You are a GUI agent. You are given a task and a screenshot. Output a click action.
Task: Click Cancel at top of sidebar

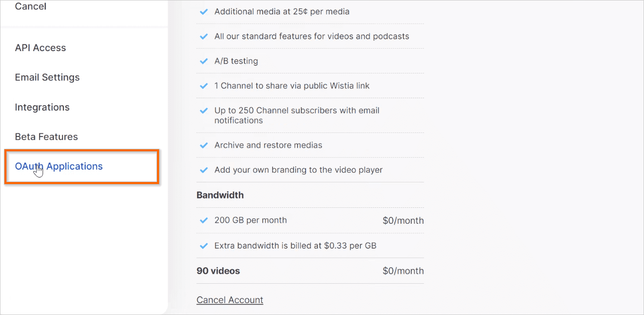pos(31,6)
